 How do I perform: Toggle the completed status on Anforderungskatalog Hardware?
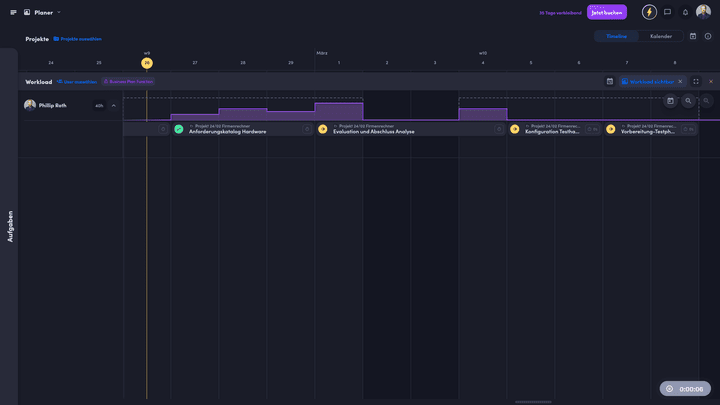tap(179, 129)
